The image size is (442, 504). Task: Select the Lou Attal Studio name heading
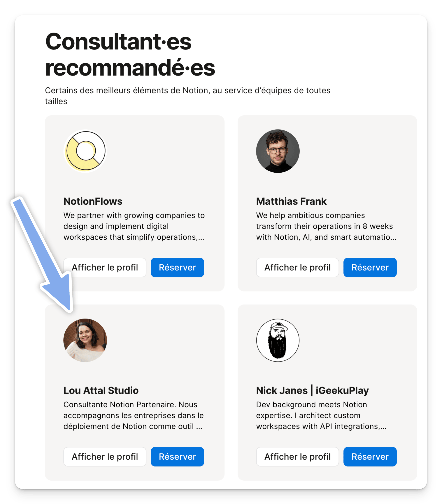[101, 390]
